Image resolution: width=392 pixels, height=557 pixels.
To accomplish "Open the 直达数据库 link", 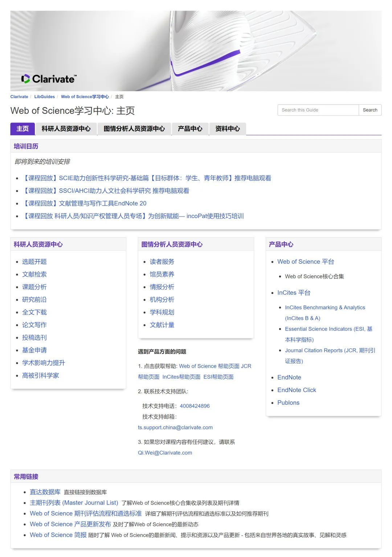I will click(45, 492).
